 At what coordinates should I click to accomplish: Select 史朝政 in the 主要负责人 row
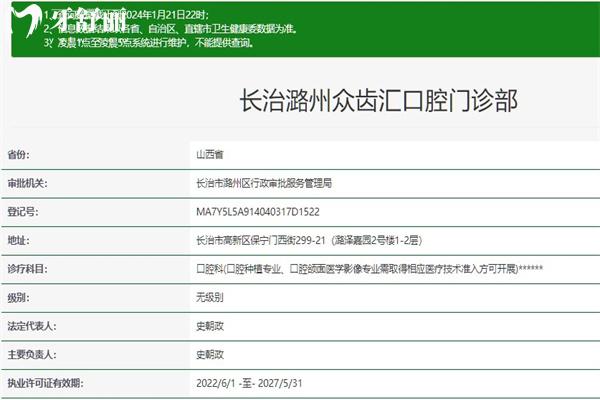click(210, 354)
